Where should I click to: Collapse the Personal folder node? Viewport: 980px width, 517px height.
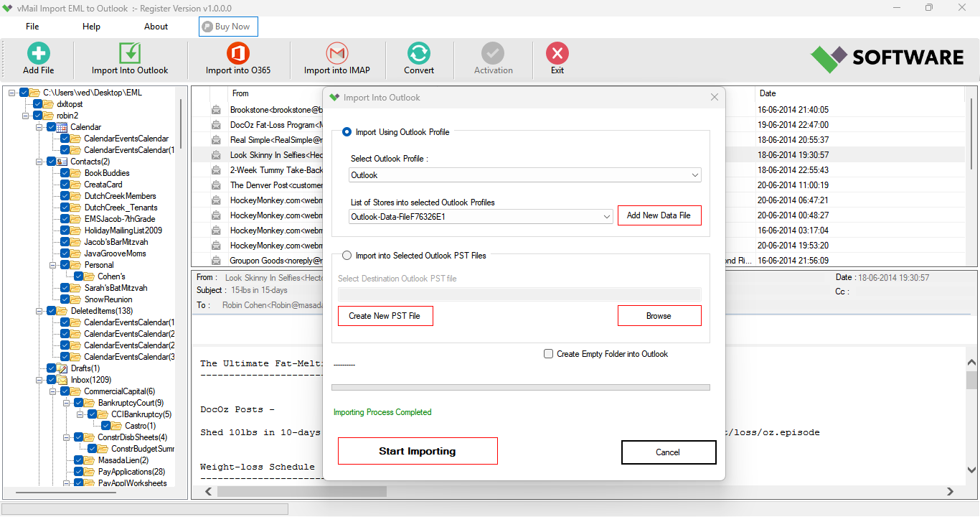(x=53, y=265)
